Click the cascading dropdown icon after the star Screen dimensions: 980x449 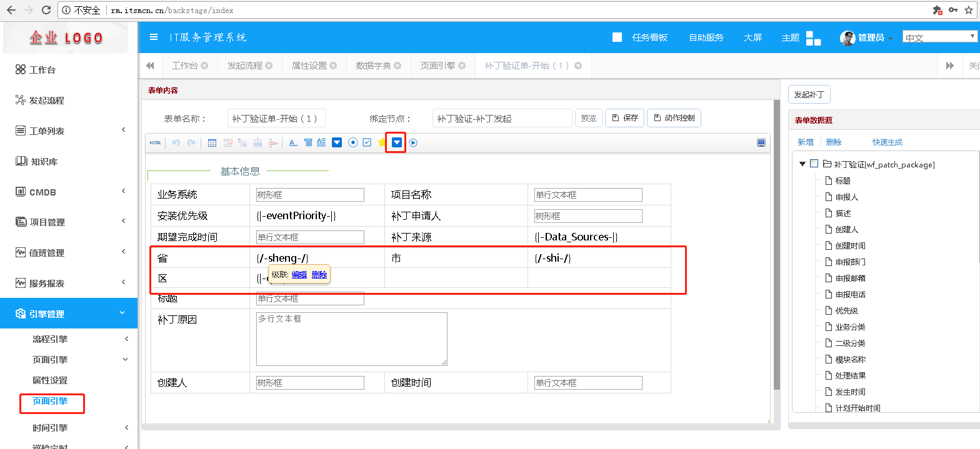(x=396, y=143)
